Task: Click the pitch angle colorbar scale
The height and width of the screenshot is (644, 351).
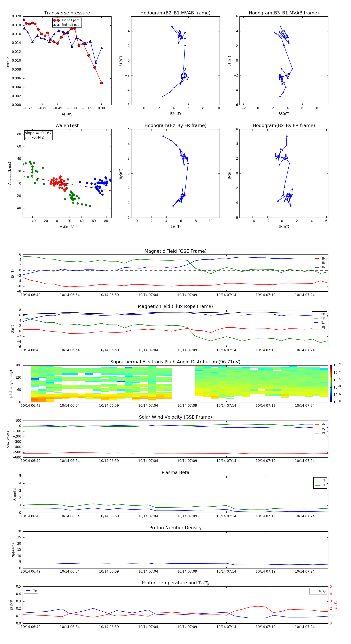Action: [x=331, y=384]
